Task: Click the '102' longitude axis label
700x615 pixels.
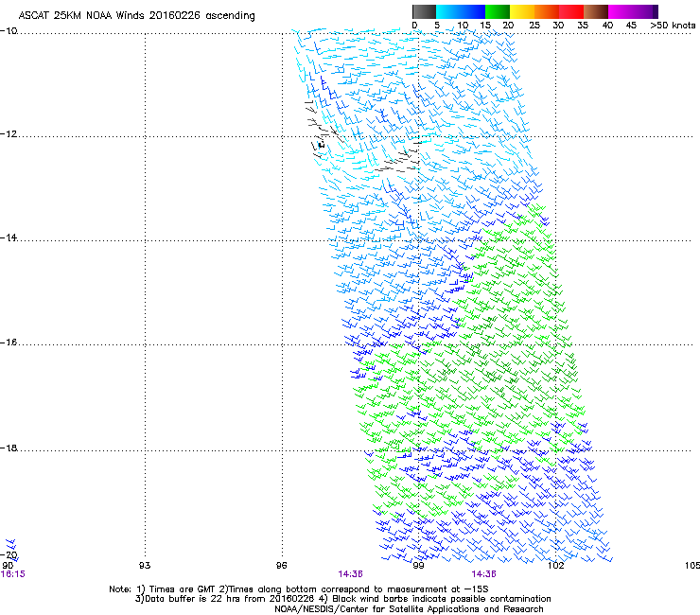Action: [x=555, y=566]
